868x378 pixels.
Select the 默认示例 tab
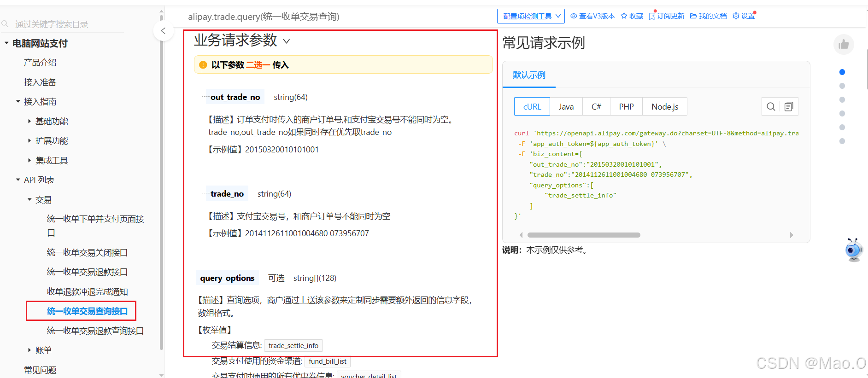529,75
